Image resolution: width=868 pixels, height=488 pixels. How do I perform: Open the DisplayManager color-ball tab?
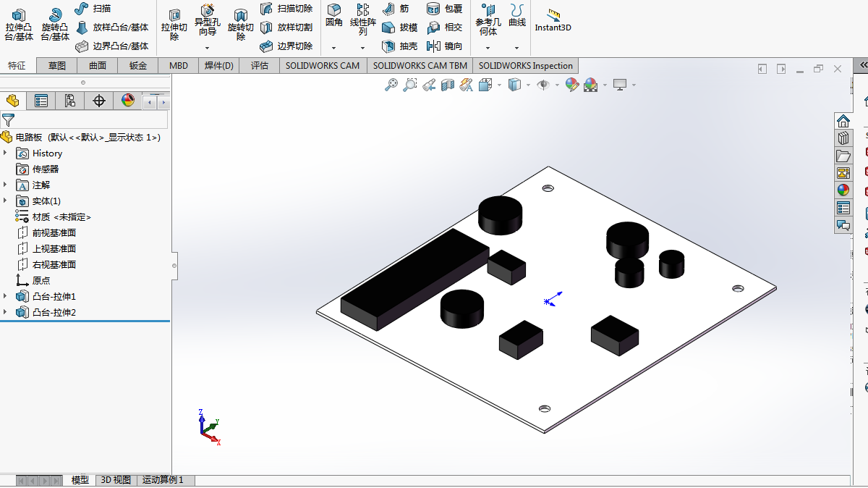(x=128, y=101)
